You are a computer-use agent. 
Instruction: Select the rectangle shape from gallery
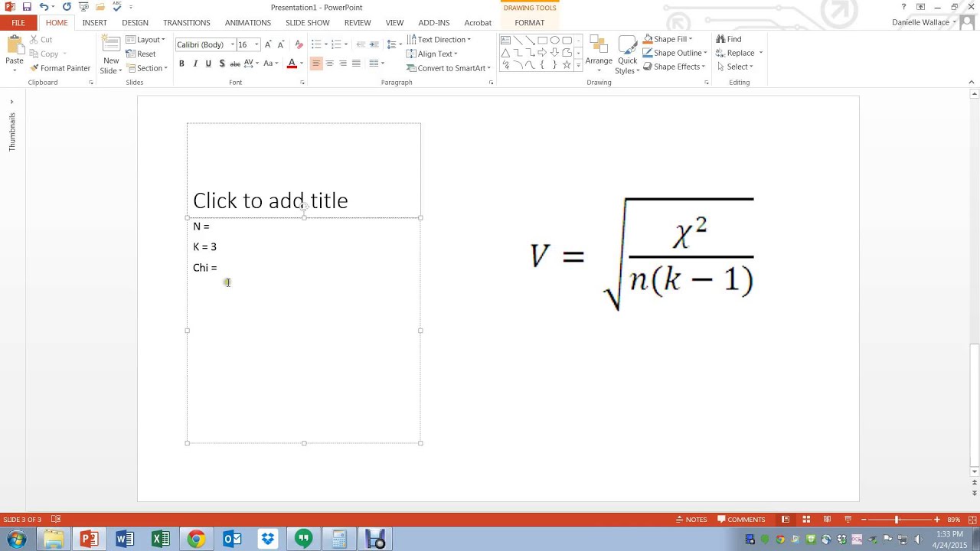pos(542,40)
